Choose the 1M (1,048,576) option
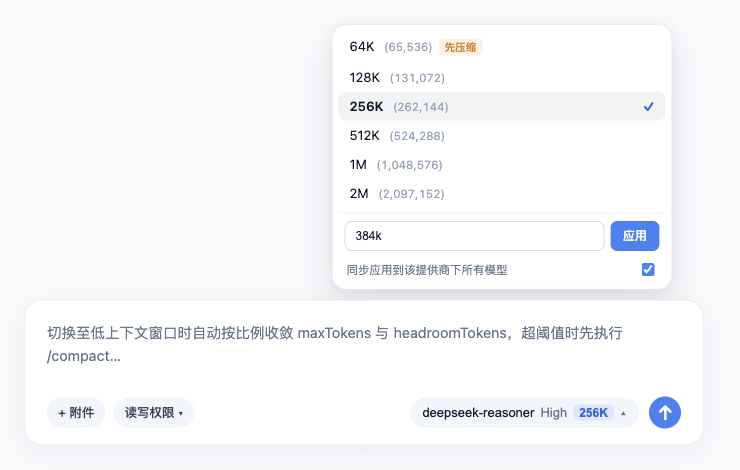The height and width of the screenshot is (470, 740). coord(502,165)
